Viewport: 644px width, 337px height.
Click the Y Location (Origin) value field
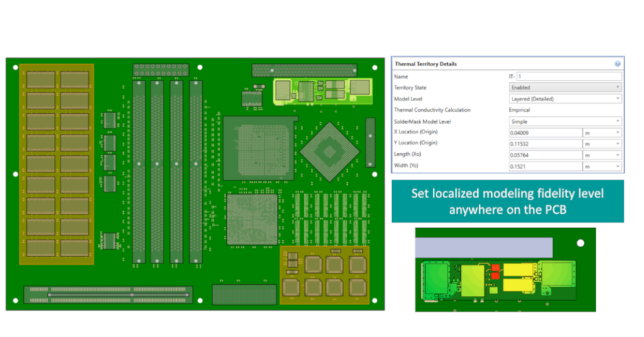point(545,144)
